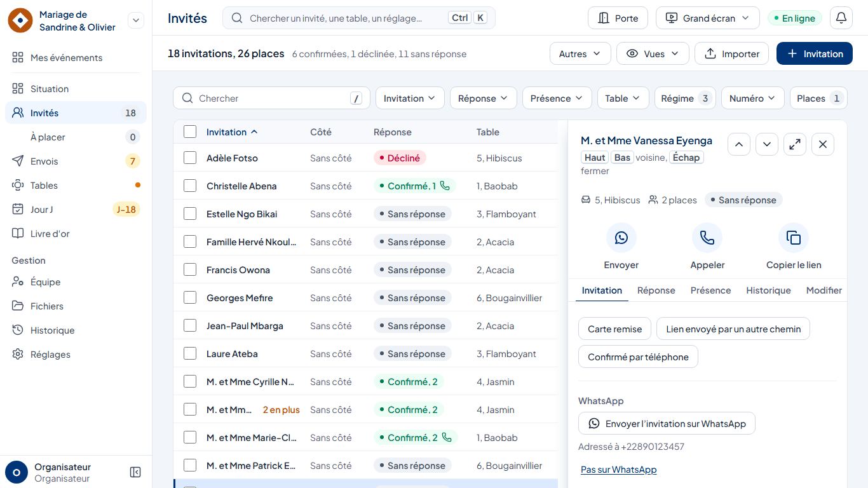Check the Christelle Abena row checkbox
The height and width of the screenshot is (488, 868).
coord(190,186)
